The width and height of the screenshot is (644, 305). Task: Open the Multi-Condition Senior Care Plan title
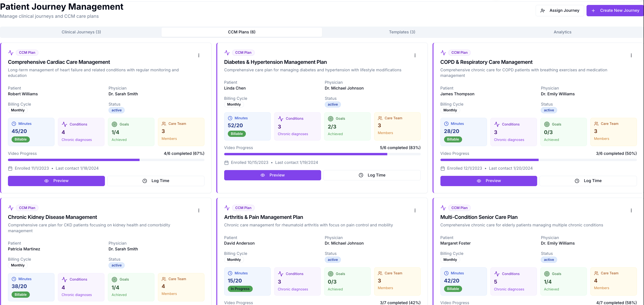(x=479, y=217)
